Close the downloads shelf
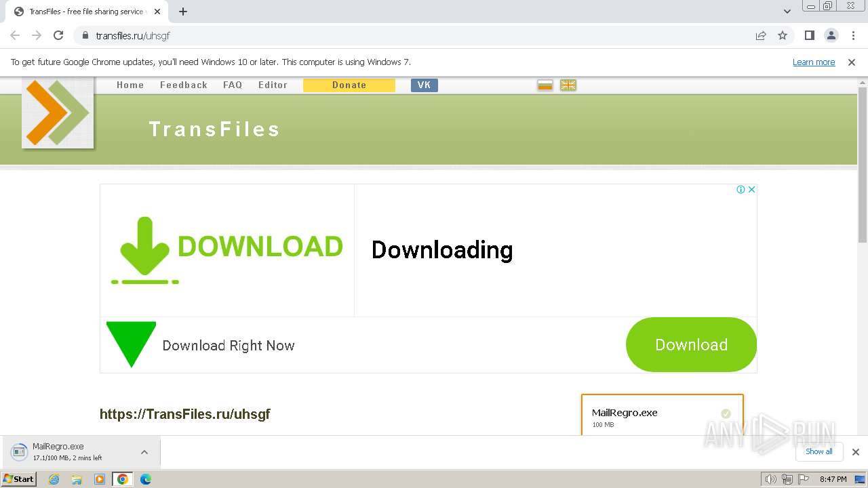 point(856,452)
